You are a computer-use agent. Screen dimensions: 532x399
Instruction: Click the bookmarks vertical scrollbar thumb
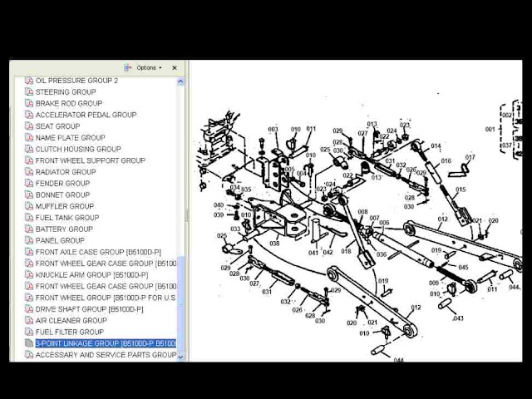pyautogui.click(x=180, y=303)
